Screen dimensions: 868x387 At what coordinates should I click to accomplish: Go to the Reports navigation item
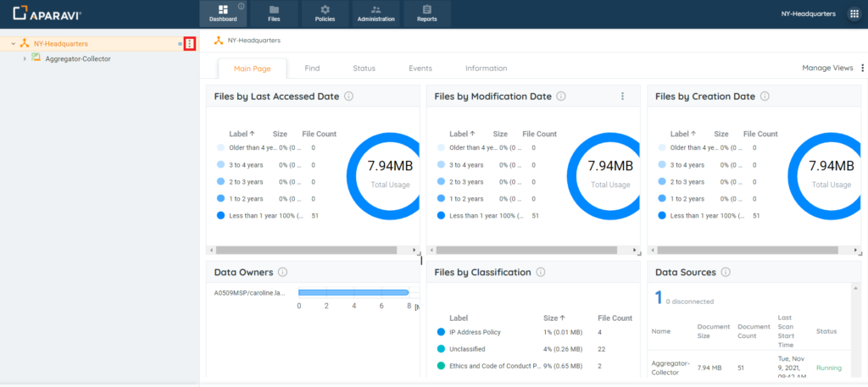click(x=427, y=14)
